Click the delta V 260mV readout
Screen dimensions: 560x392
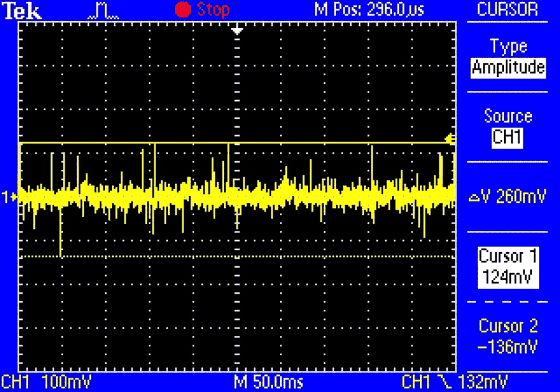pyautogui.click(x=508, y=197)
